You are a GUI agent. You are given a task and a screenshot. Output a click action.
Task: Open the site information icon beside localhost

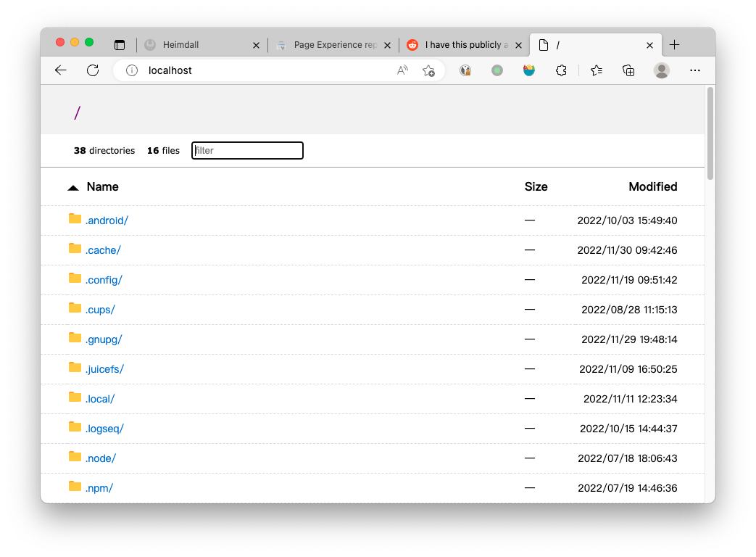(132, 70)
